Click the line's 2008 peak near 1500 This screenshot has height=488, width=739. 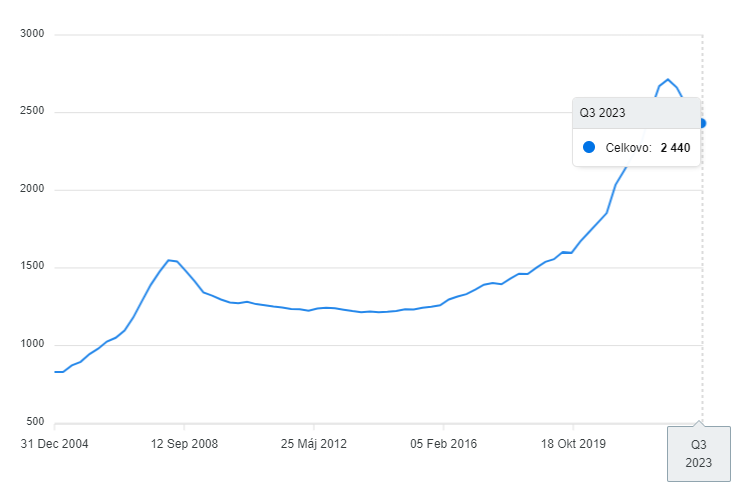169,260
